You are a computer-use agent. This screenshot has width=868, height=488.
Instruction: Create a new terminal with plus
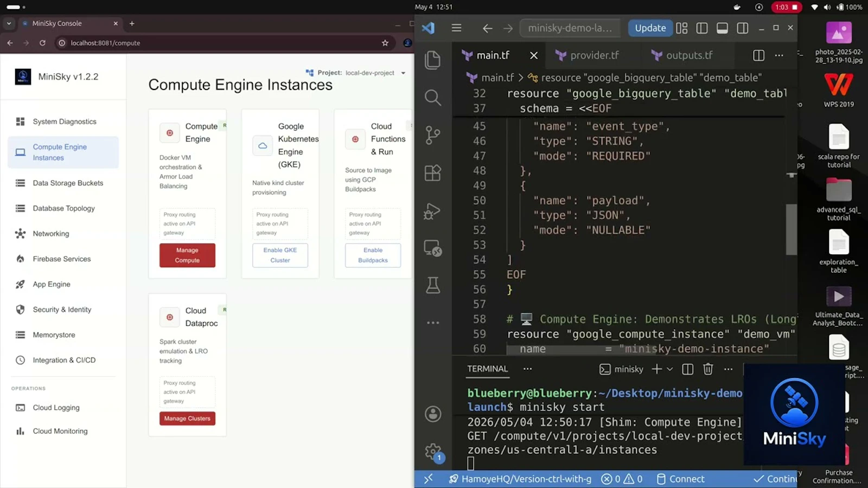coord(656,369)
